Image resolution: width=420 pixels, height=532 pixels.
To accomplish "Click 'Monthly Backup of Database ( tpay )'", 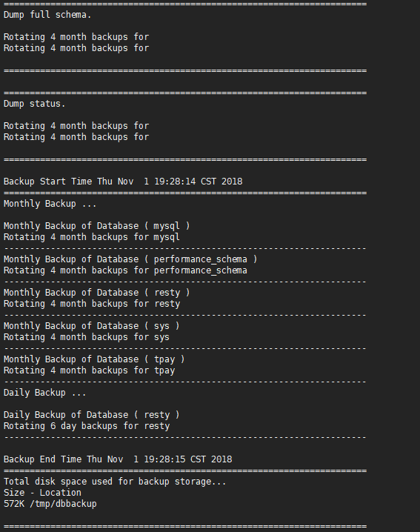I will [x=94, y=359].
